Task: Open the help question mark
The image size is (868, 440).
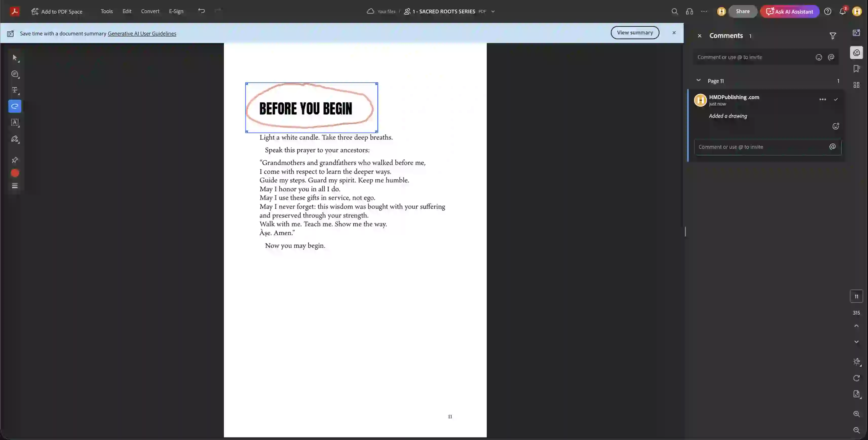Action: point(827,11)
